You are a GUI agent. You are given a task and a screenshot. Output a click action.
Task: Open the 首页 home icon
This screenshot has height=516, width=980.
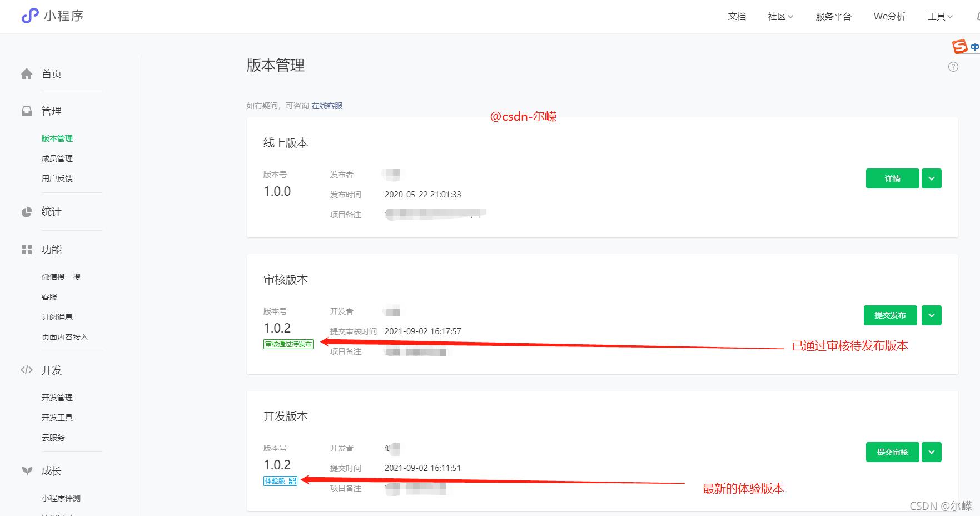point(27,74)
